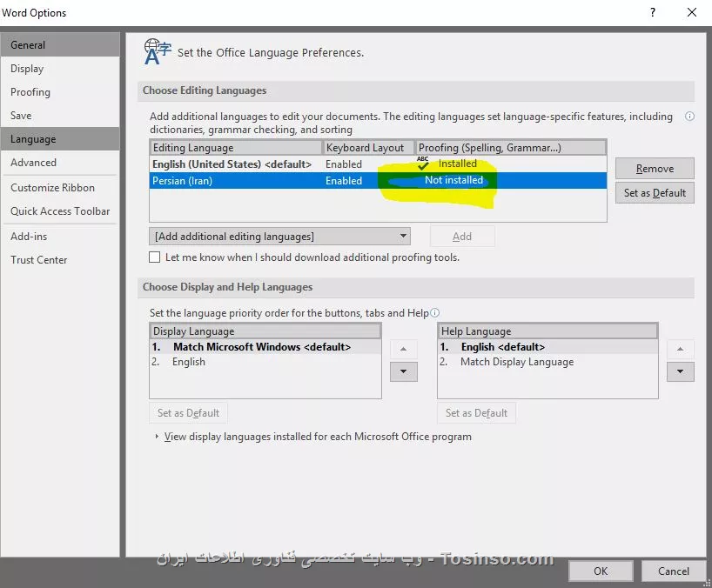Cancel the Word Options dialog
Screen dimensions: 712x588
(x=674, y=571)
